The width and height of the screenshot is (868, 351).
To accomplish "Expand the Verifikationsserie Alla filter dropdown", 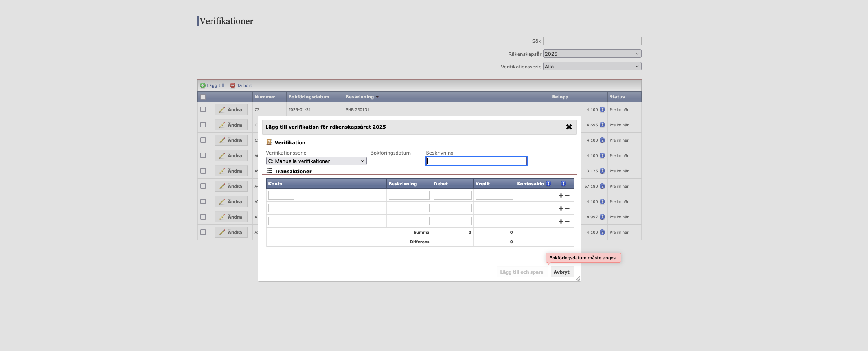I will tap(592, 67).
